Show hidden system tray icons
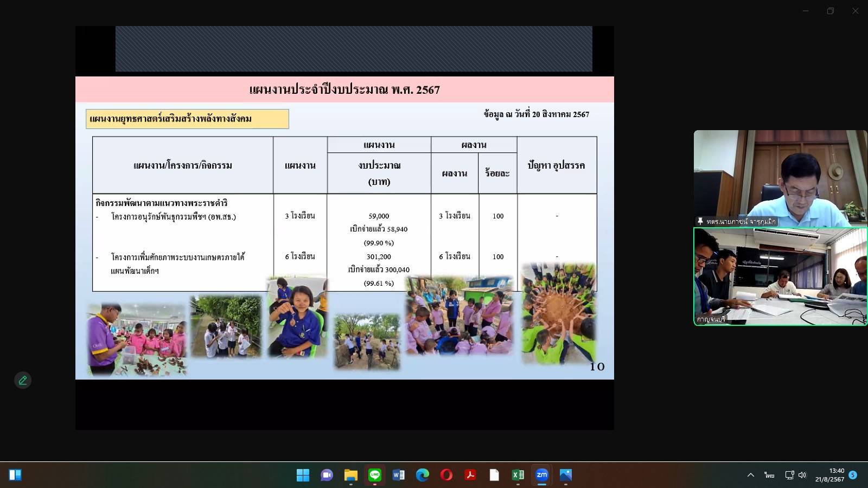The width and height of the screenshot is (868, 488). (x=751, y=475)
